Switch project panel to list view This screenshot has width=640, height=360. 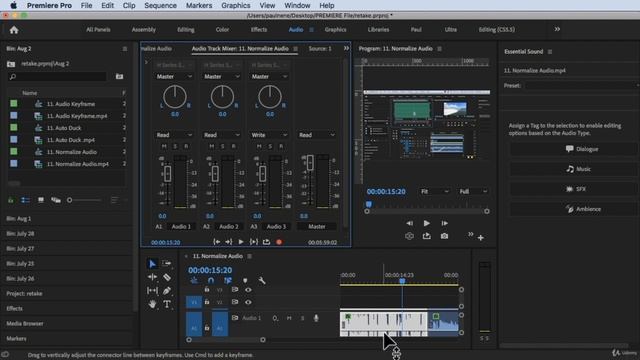(x=25, y=200)
